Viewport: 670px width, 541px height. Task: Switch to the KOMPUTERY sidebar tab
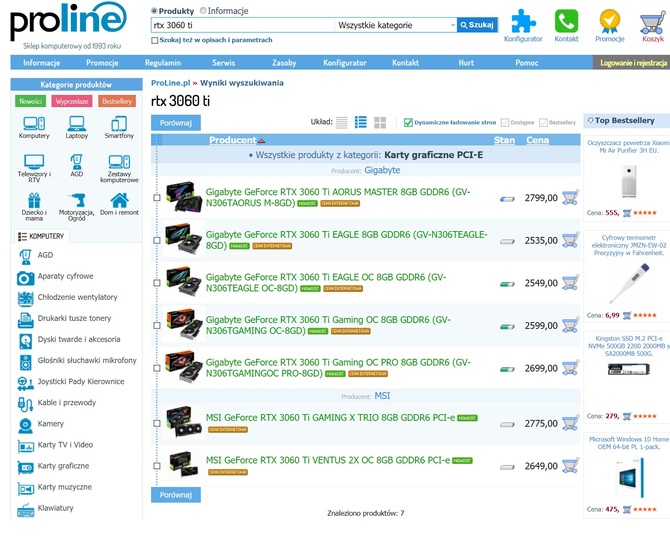(x=41, y=236)
